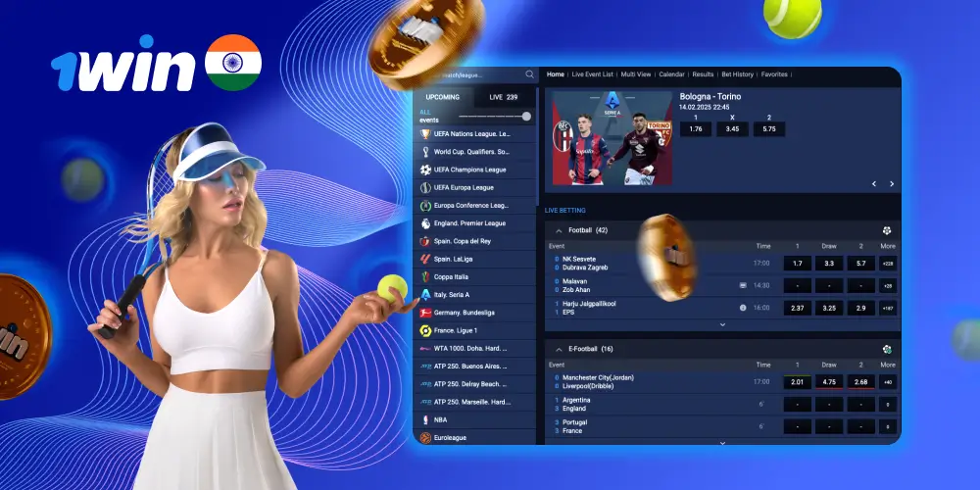Bet on Bologna win at 1.76
This screenshot has height=490, width=980.
(x=695, y=128)
